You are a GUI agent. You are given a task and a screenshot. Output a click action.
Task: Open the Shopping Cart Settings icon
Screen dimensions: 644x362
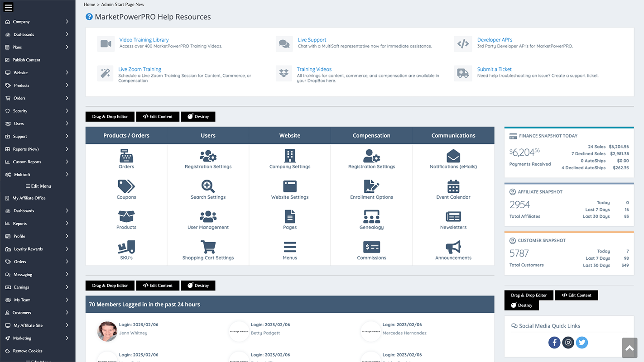click(x=208, y=247)
